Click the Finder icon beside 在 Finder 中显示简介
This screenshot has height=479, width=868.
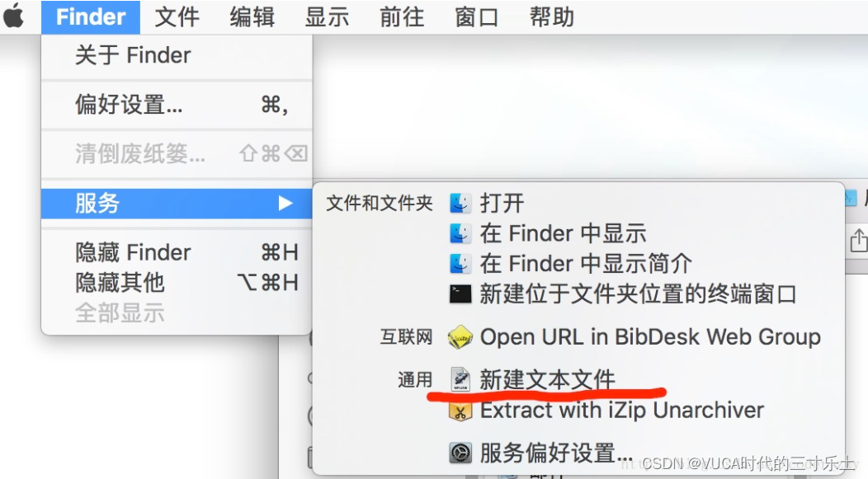pos(460,264)
